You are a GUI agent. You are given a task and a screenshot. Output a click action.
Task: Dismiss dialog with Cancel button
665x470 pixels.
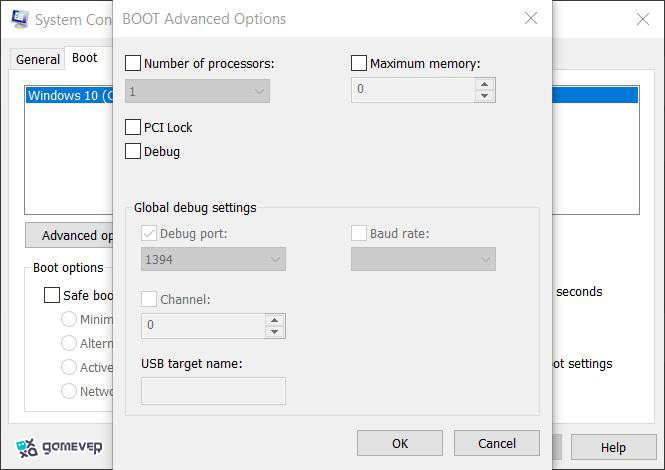(x=497, y=443)
